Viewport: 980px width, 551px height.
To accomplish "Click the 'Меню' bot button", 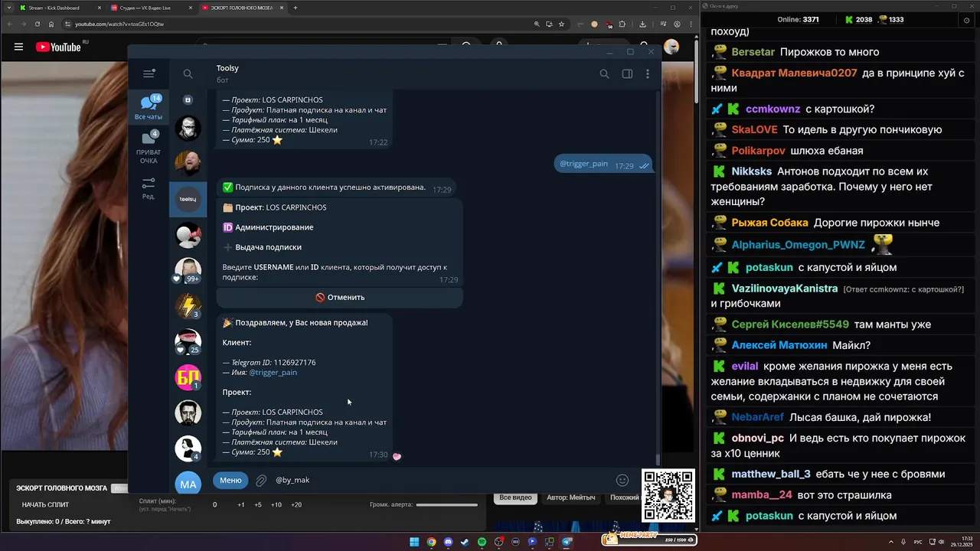I will [x=230, y=480].
